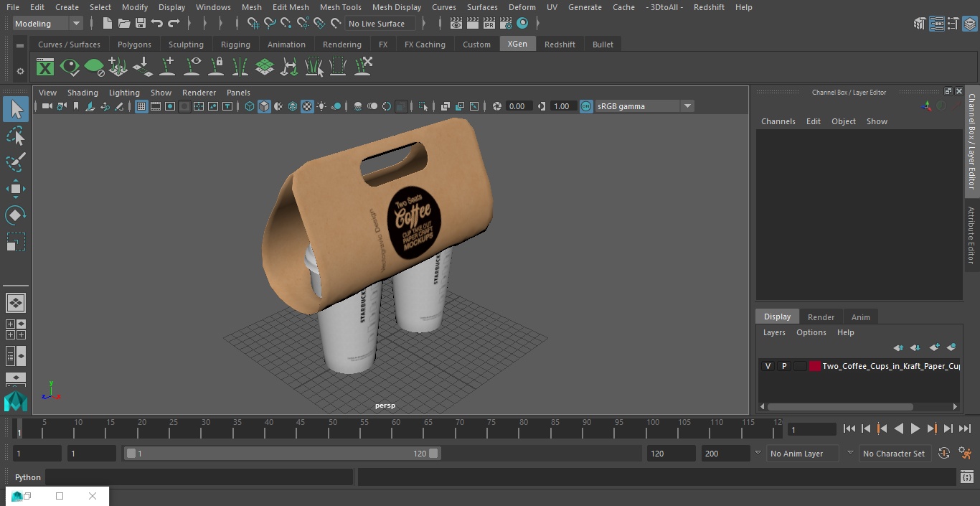
Task: Click the viewport bookmark icon
Action: pyautogui.click(x=75, y=106)
